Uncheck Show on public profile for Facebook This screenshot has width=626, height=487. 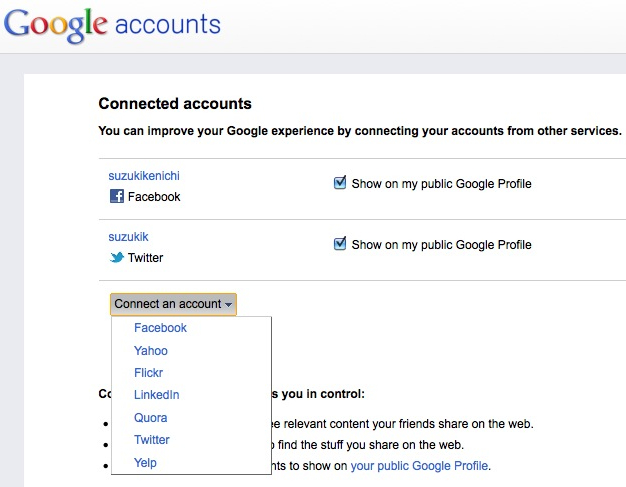click(x=340, y=183)
